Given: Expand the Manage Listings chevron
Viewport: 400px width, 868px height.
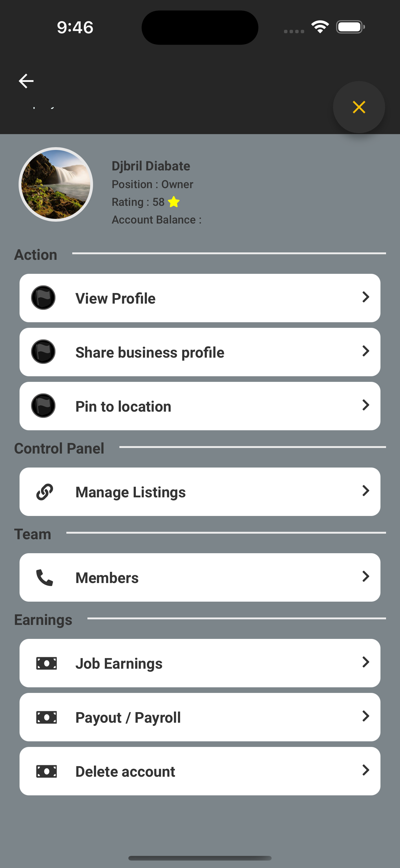Looking at the screenshot, I should pos(366,491).
